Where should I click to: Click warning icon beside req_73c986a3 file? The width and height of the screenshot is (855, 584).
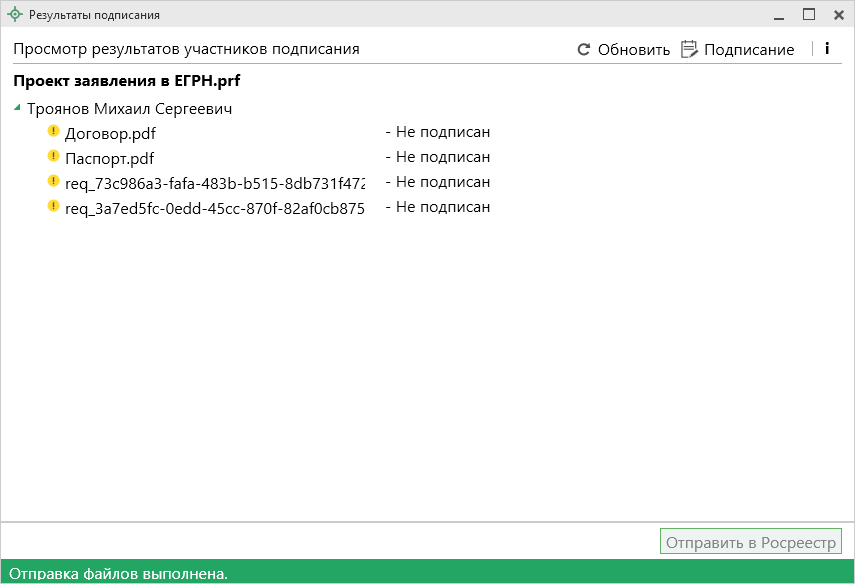point(54,182)
